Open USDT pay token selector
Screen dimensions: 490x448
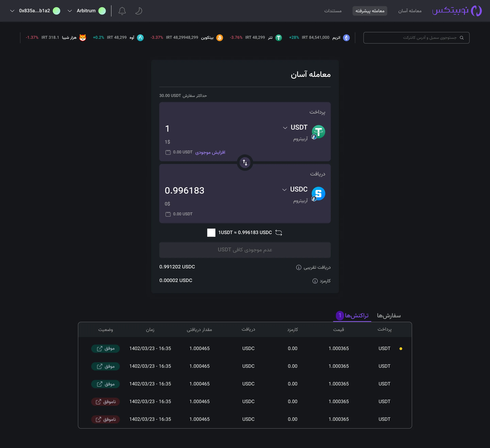295,128
